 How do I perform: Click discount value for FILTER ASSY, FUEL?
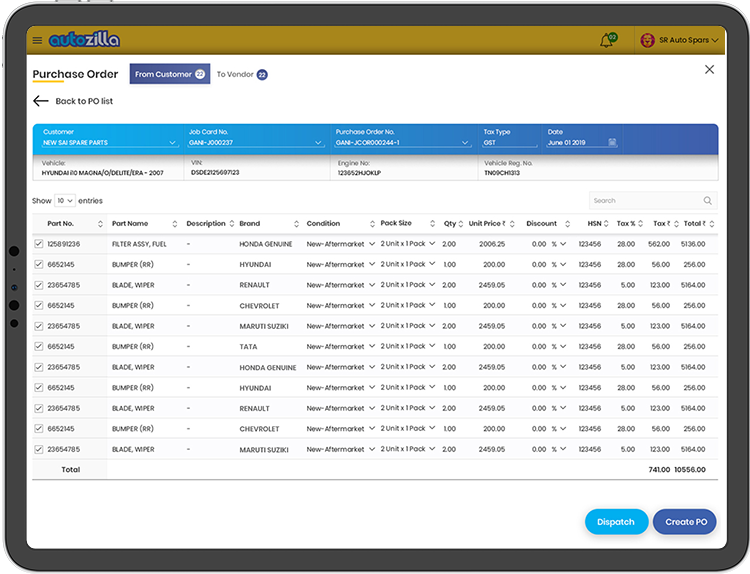[x=539, y=244]
